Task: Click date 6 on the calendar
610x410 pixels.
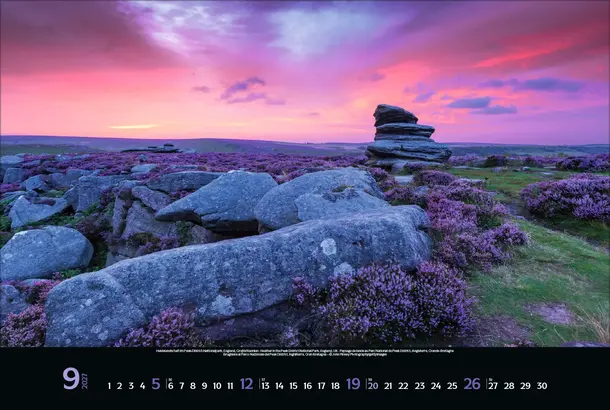Action: click(170, 385)
